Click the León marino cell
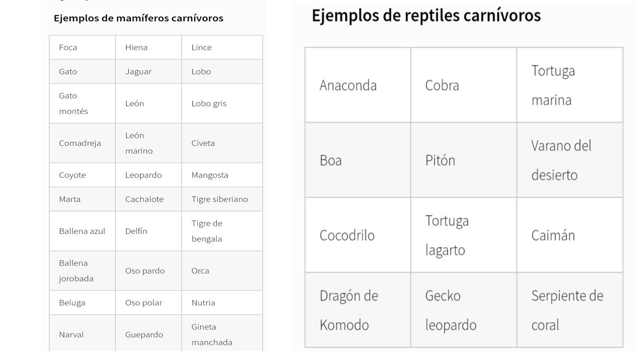The image size is (644, 362). click(x=148, y=143)
